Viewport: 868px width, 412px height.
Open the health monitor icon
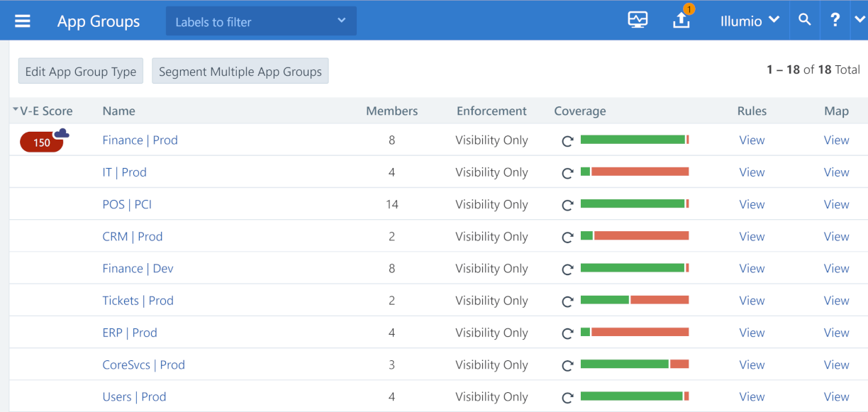[638, 20]
